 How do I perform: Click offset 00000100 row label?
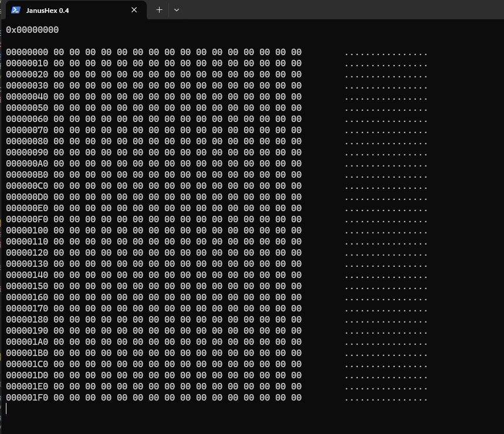pos(27,230)
